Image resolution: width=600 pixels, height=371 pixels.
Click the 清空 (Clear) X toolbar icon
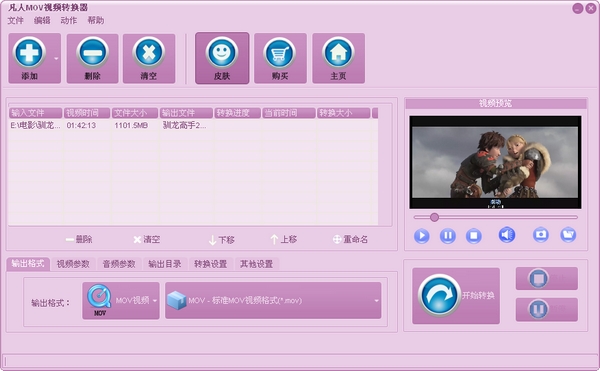pos(149,52)
